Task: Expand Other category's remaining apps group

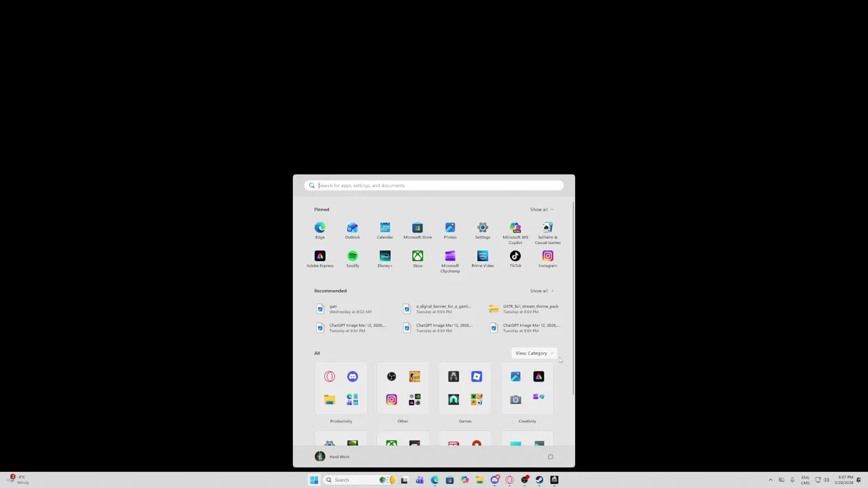Action: [x=414, y=400]
